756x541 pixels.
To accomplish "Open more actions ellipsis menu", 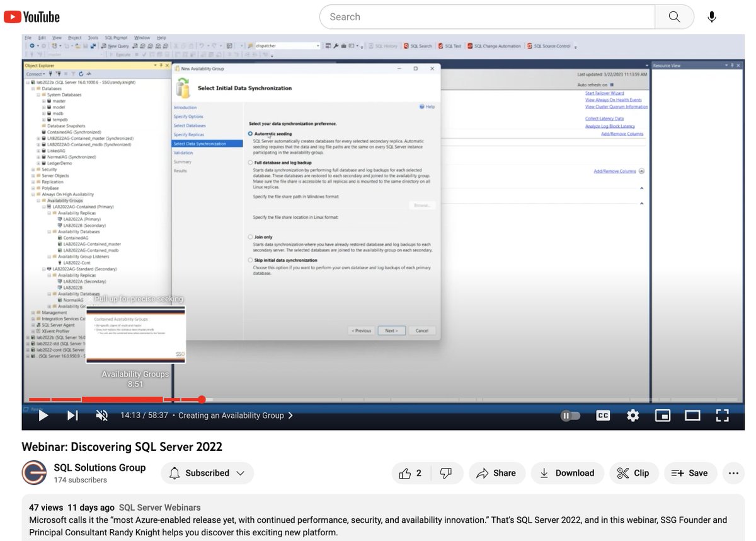I will click(733, 473).
